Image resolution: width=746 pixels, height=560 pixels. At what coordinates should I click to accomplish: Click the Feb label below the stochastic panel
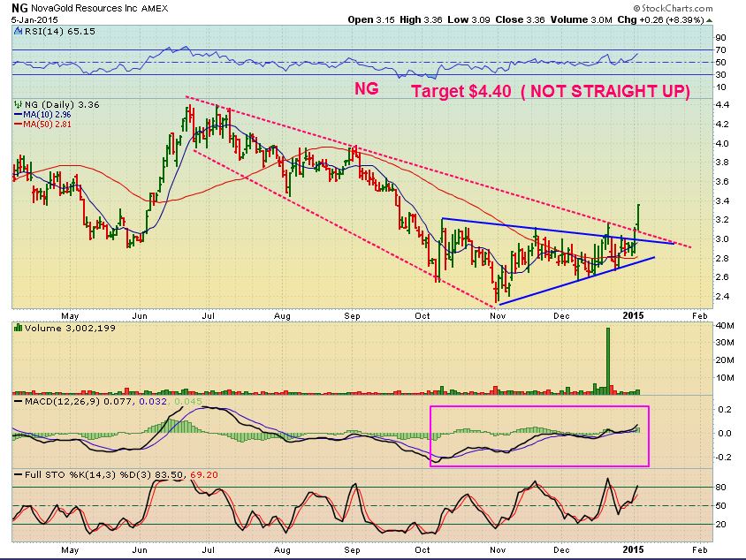(x=700, y=550)
